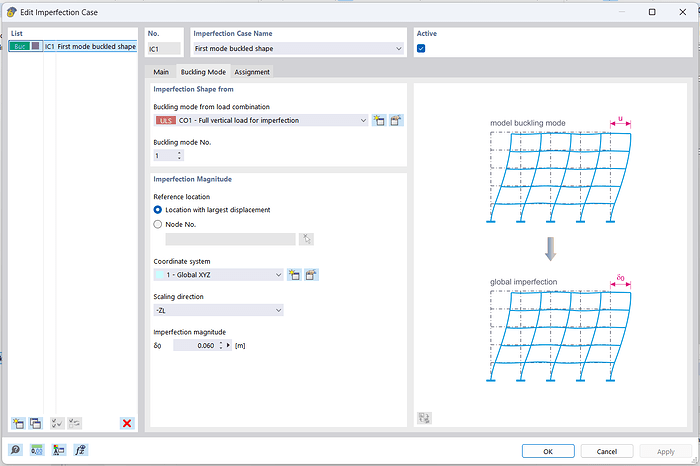Open the buckling mode load combination dropdown
700x466 pixels.
click(x=362, y=121)
